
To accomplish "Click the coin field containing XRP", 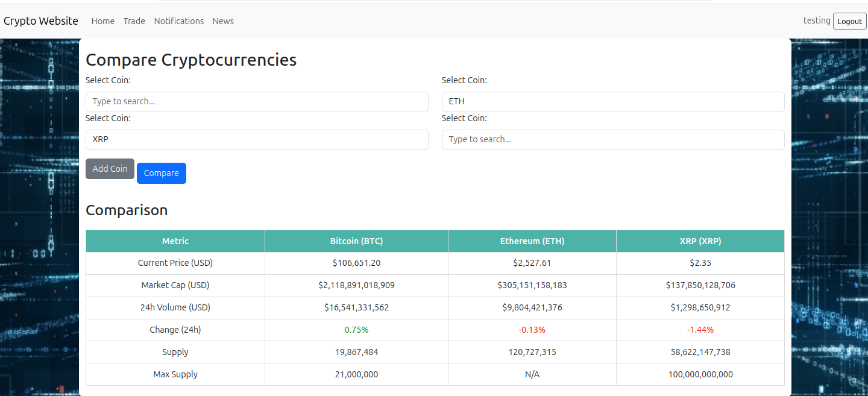I will coord(257,140).
